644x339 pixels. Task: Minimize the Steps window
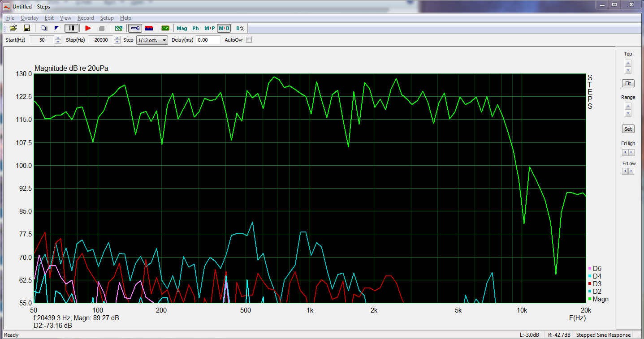[x=602, y=4]
